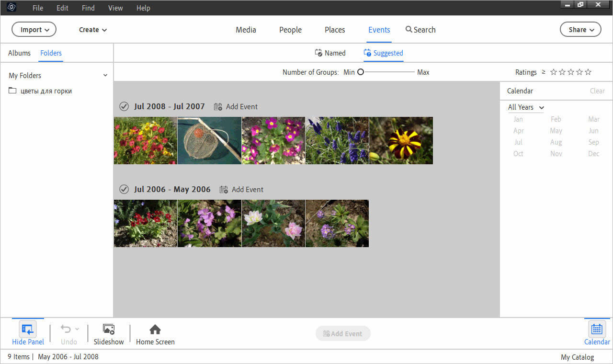Viewport: 613px width, 364px height.
Task: Open the Import dropdown
Action: tap(34, 29)
